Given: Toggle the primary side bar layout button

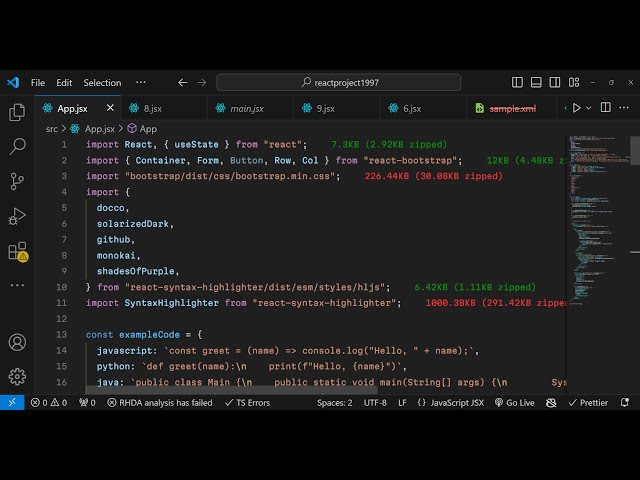Looking at the screenshot, I should click(517, 83).
